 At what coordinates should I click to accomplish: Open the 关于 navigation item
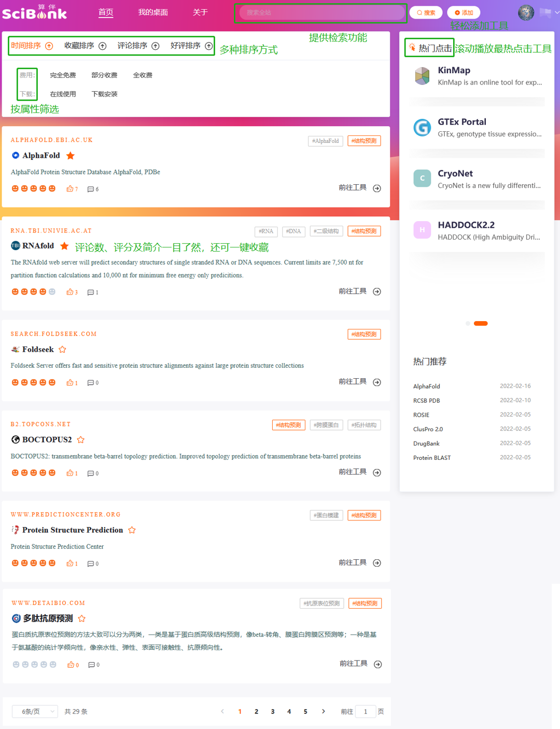[x=200, y=12]
